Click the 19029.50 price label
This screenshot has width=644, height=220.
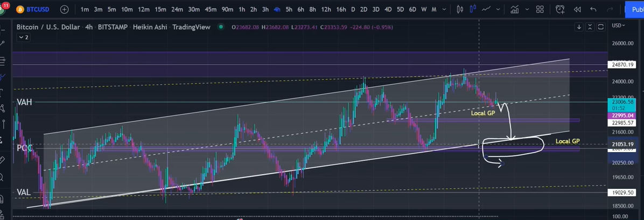[623, 192]
